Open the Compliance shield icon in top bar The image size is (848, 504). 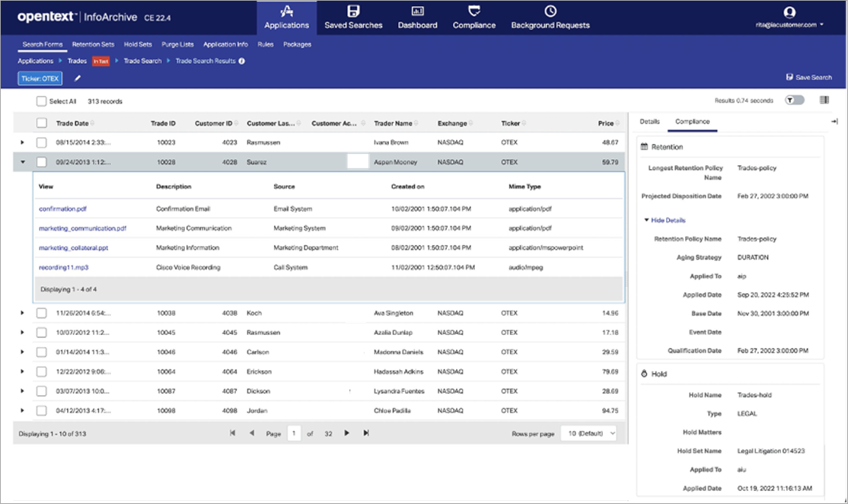474,11
